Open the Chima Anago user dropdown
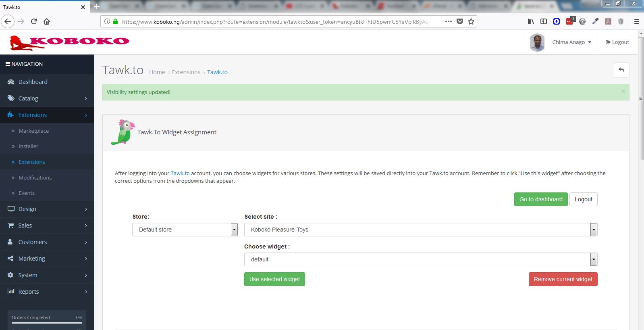This screenshot has width=644, height=330. click(571, 42)
